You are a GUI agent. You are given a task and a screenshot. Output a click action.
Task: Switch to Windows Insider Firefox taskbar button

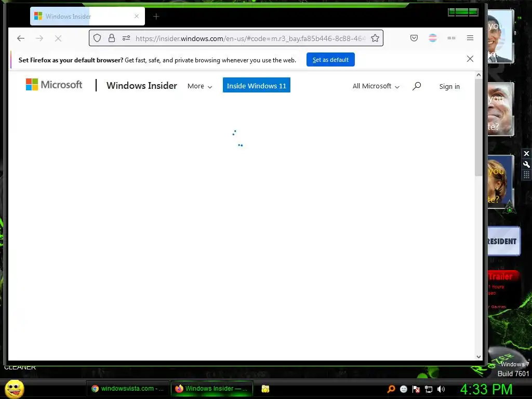point(211,389)
